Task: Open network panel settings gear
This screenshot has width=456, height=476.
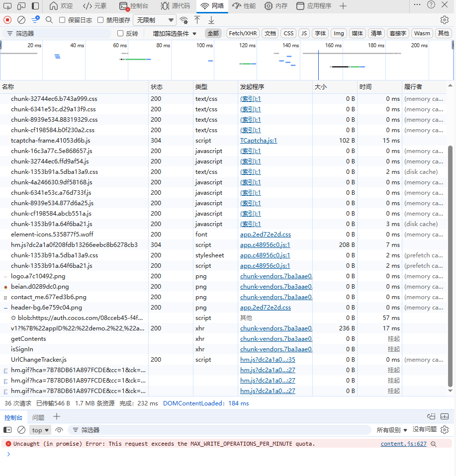Action: pyautogui.click(x=445, y=20)
